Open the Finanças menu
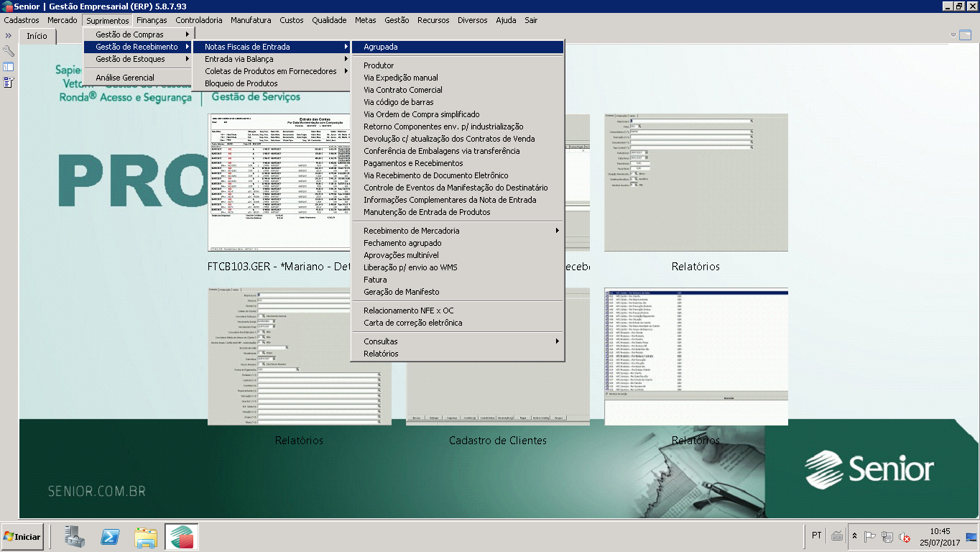980x552 pixels. (152, 20)
